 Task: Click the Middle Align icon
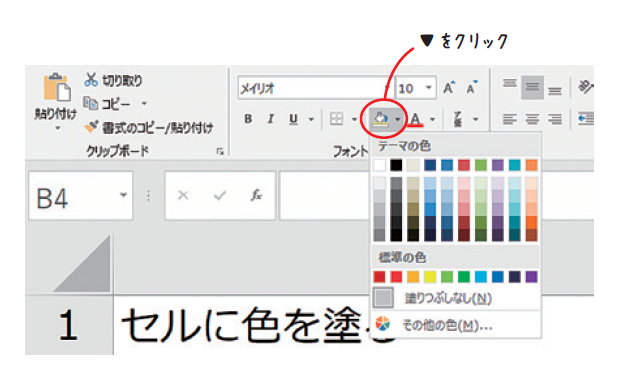coord(532,87)
